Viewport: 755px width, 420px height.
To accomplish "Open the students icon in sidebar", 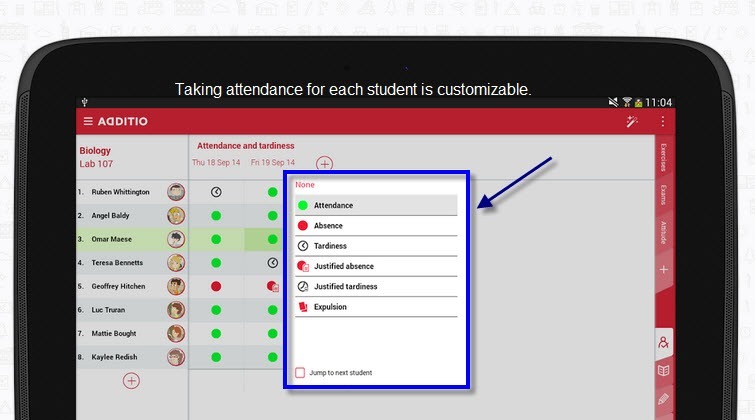I will (664, 342).
